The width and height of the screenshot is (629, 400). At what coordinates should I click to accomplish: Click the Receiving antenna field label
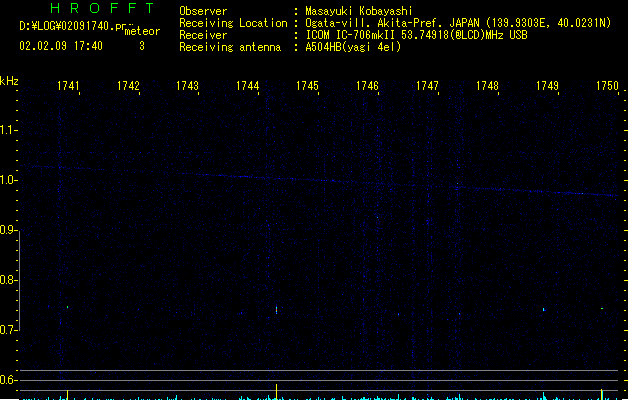coord(230,47)
